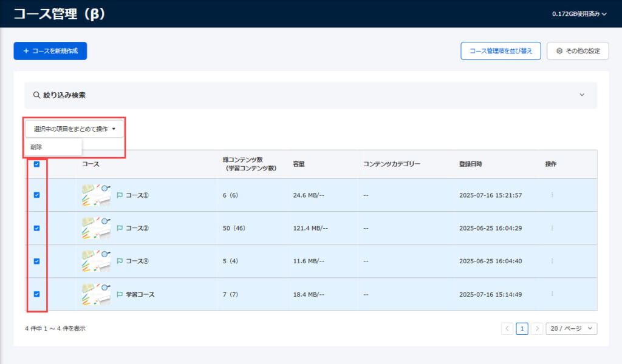Uncheck the checkbox for コース②
The height and width of the screenshot is (364, 622).
(37, 228)
